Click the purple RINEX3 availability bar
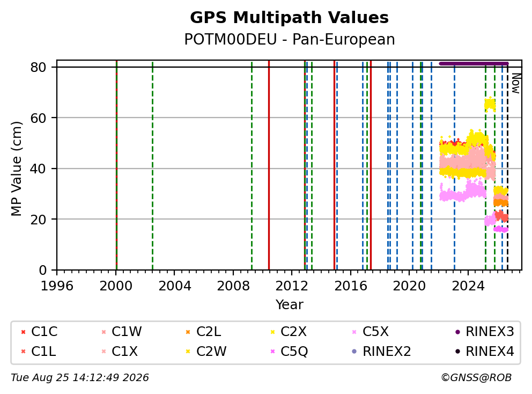 (x=474, y=63)
